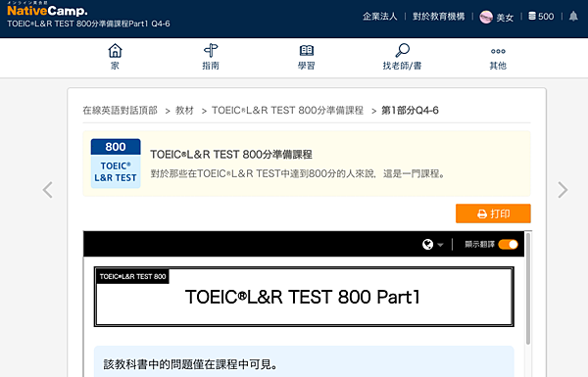Image resolution: width=588 pixels, height=377 pixels.
Task: Toggle the show translation (顯示翻譯) switch
Action: [508, 245]
